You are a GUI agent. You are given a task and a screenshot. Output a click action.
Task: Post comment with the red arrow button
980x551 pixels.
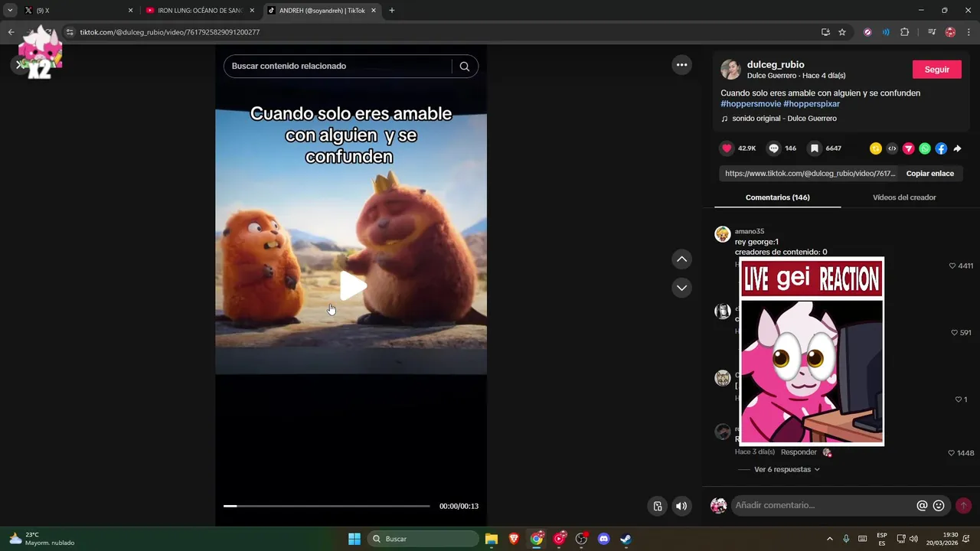[x=963, y=506]
